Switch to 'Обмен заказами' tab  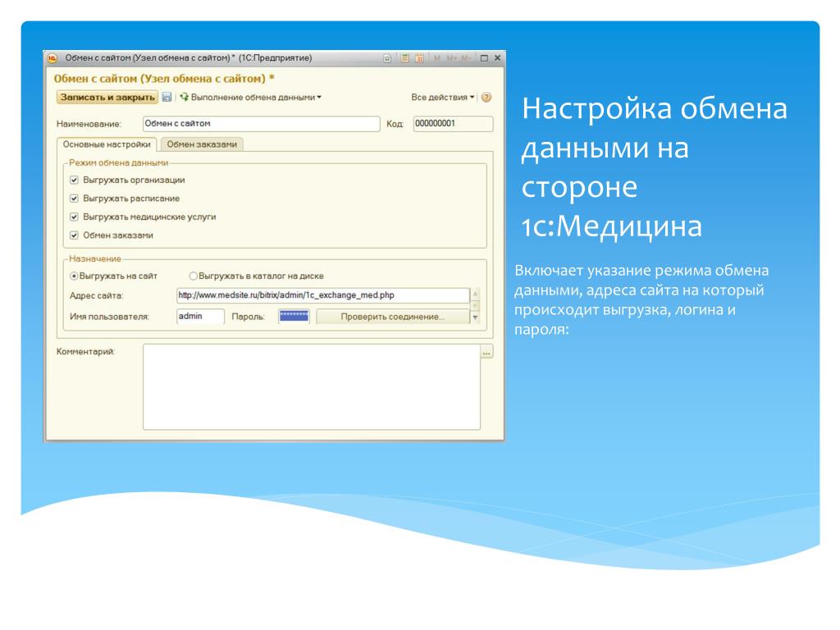tap(202, 144)
